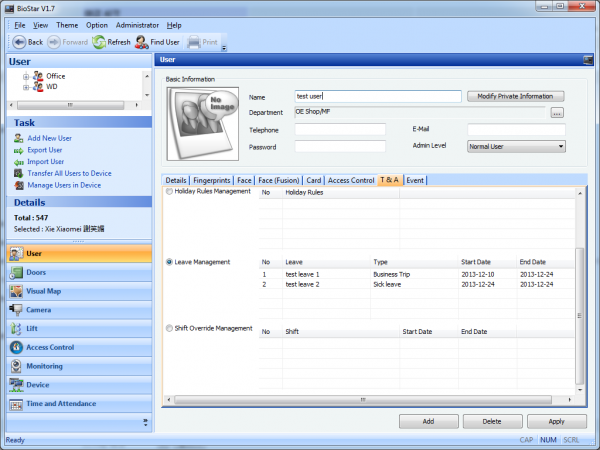Image resolution: width=600 pixels, height=450 pixels.
Task: Open the Camera section in sidebar
Action: click(x=40, y=310)
